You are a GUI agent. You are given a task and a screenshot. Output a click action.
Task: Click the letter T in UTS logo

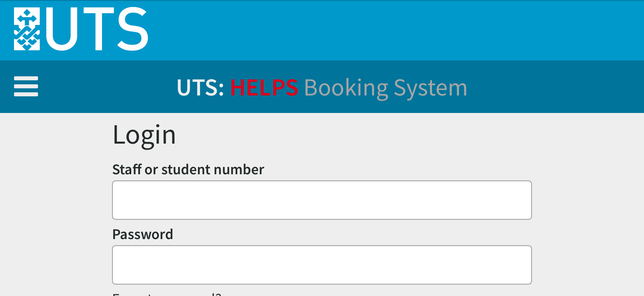(99, 29)
